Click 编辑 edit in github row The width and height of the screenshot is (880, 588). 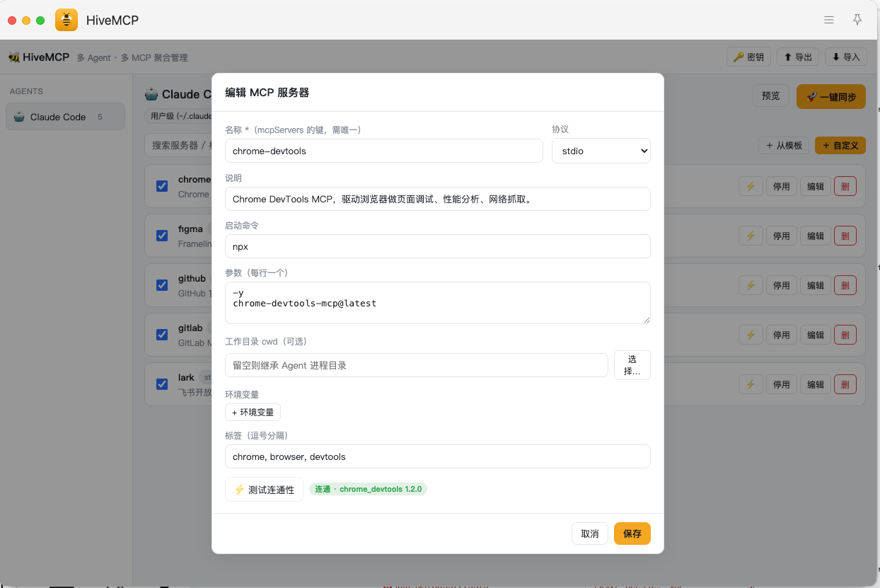[x=816, y=285]
